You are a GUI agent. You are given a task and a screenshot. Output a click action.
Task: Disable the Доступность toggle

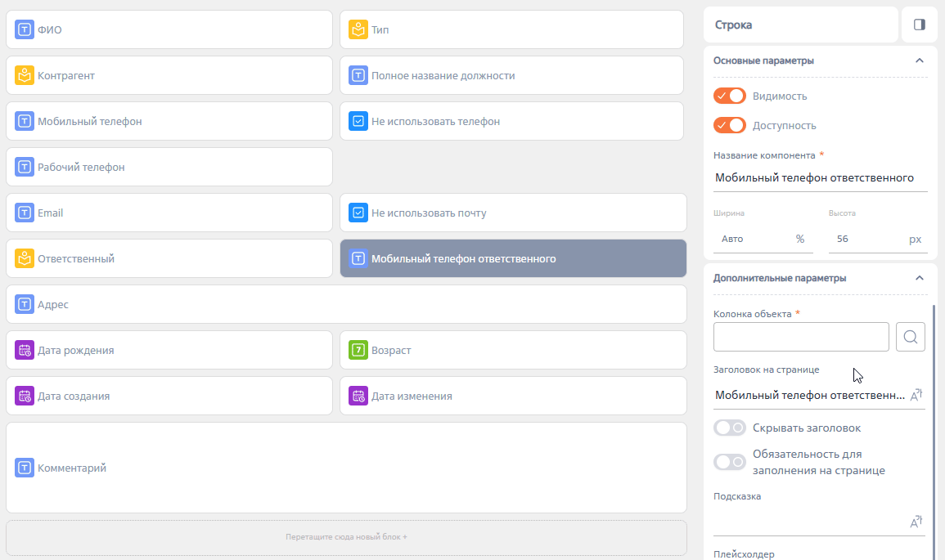(x=730, y=125)
